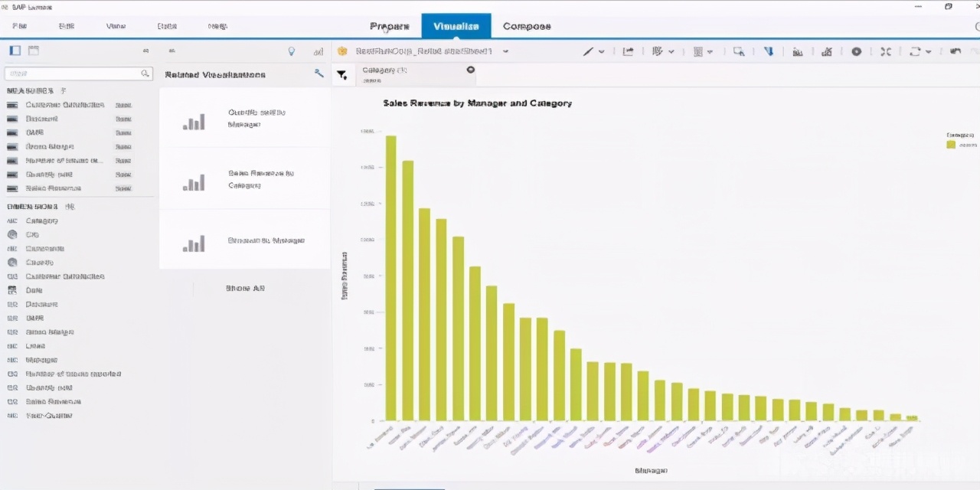Open the dataset name dropdown arrow
This screenshot has width=980, height=490.
click(505, 51)
